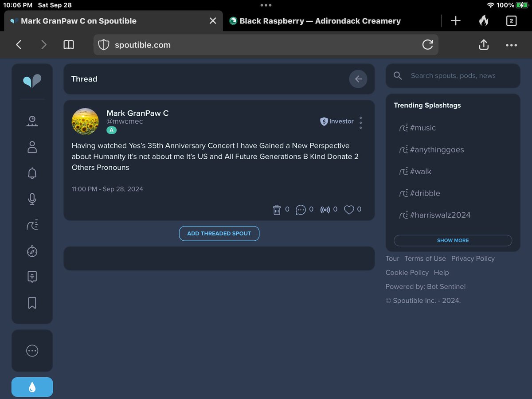Open the more options circle in sidebar

[32, 351]
